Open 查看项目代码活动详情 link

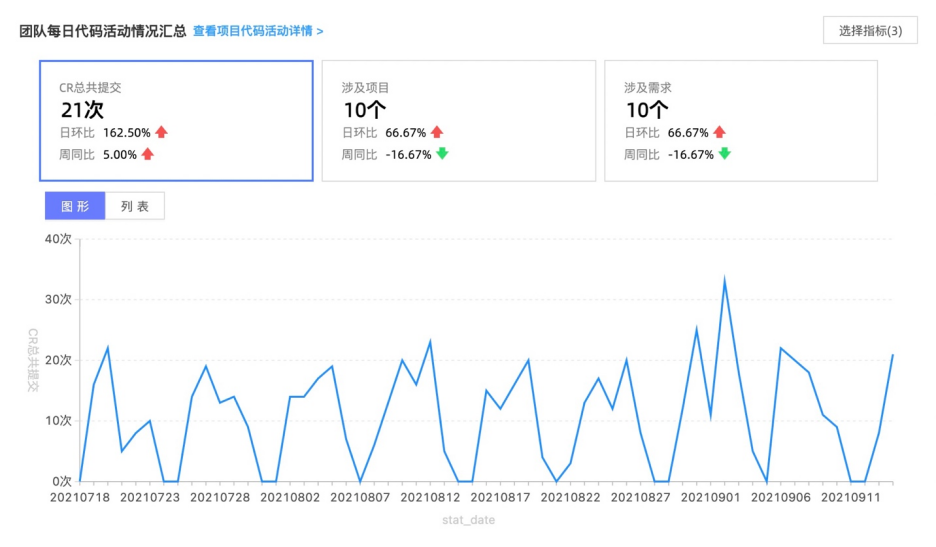[x=258, y=31]
